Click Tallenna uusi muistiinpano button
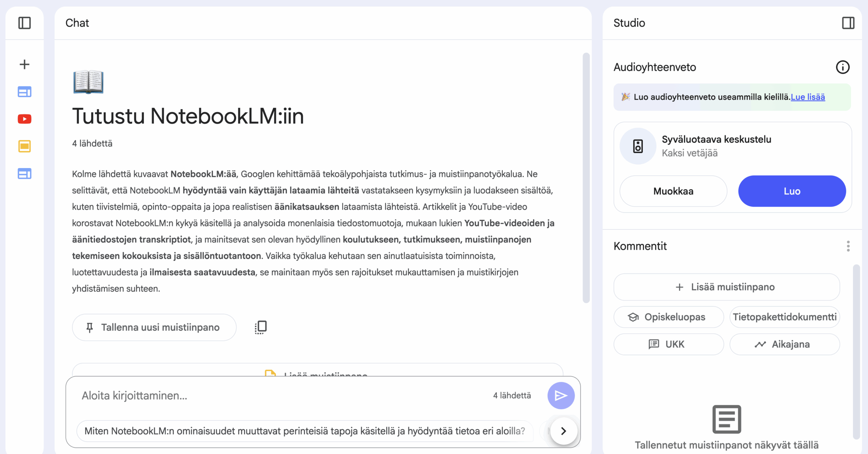Screen dimensions: 868x454 click(x=154, y=327)
